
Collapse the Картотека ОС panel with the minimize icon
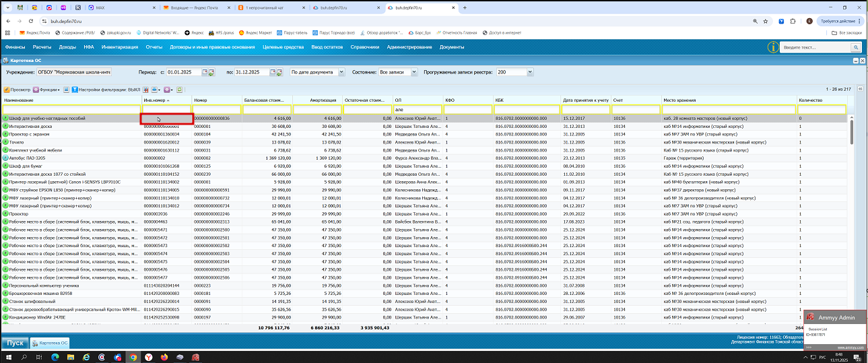point(856,61)
